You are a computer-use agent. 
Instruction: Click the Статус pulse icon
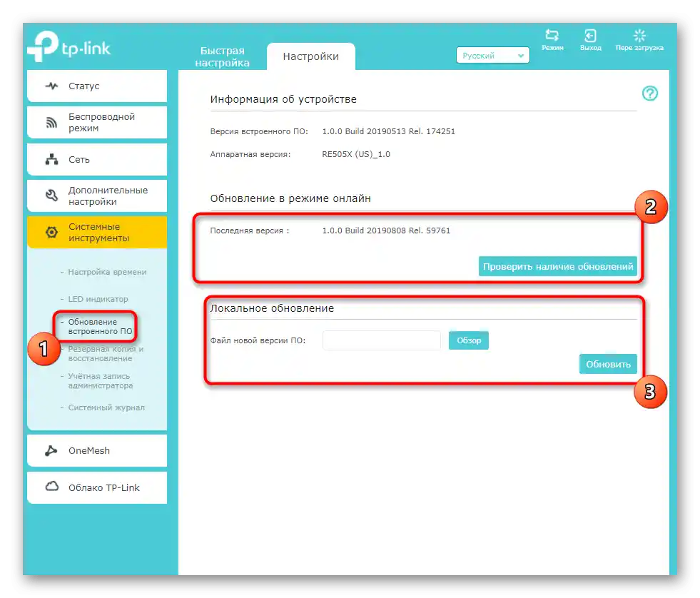(x=52, y=86)
